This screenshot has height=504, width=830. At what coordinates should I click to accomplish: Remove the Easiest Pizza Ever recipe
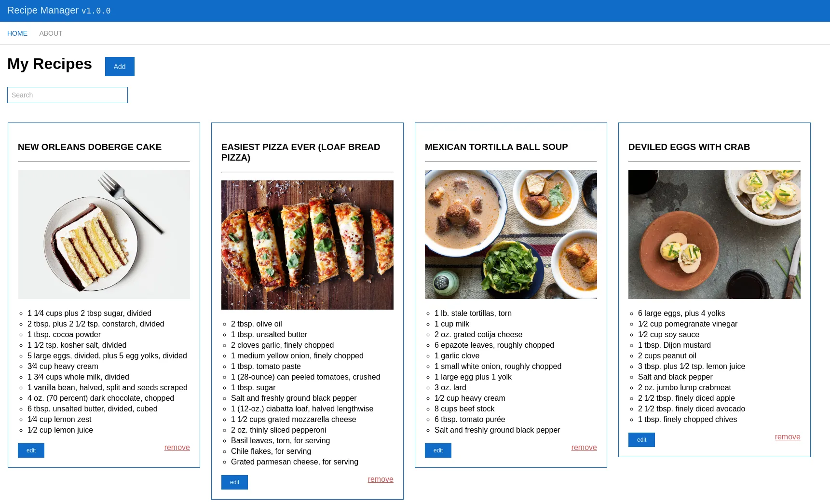[x=381, y=479]
